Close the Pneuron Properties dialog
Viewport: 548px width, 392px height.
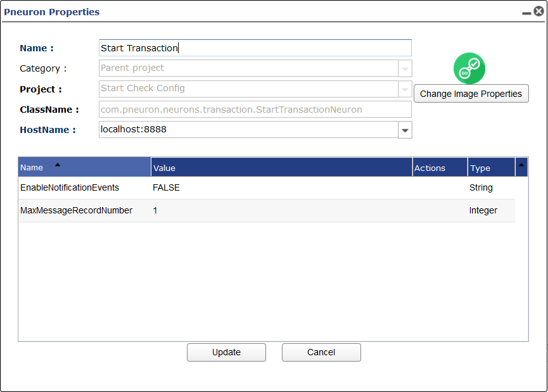[x=539, y=11]
